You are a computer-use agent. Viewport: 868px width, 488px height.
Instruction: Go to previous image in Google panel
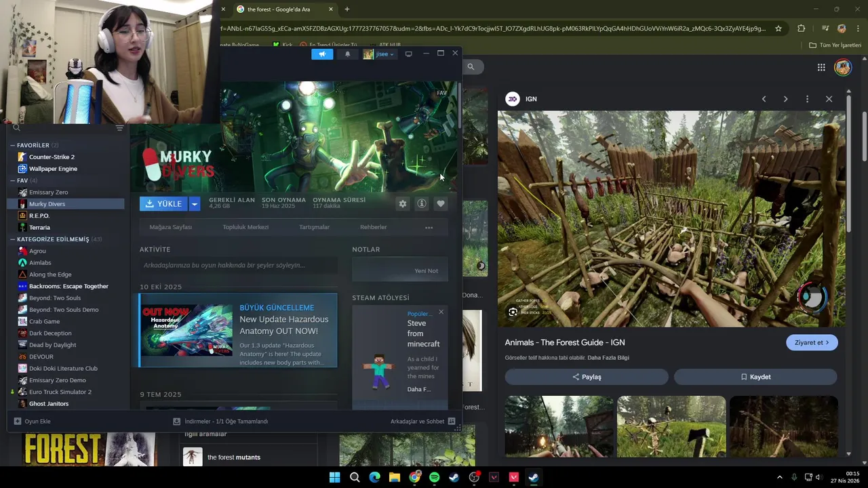click(x=764, y=99)
